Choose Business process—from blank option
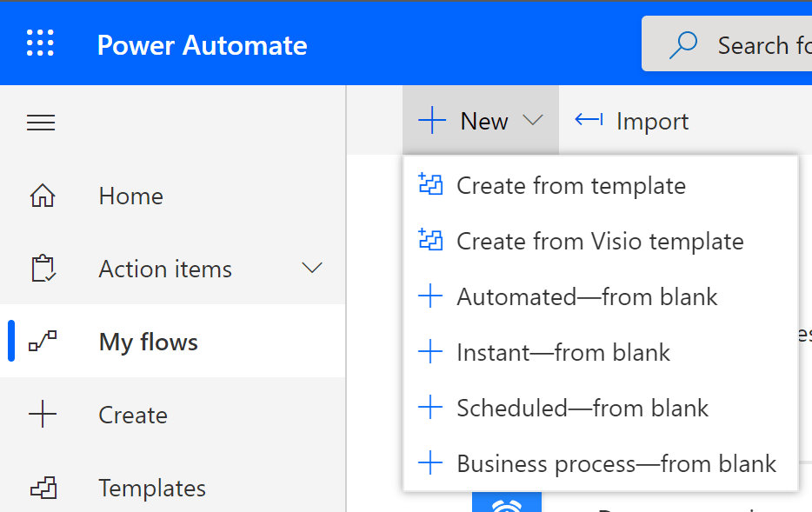Image resolution: width=812 pixels, height=512 pixels. pos(616,464)
